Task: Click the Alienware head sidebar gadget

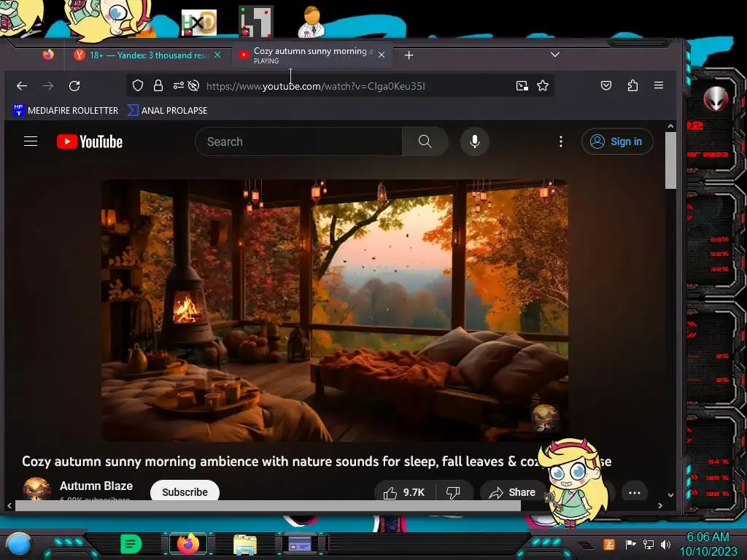Action: (x=716, y=98)
